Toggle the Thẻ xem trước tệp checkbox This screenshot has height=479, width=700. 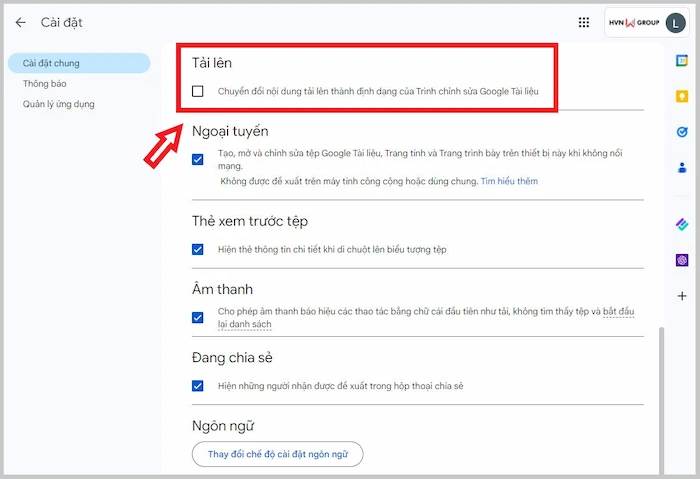(197, 249)
